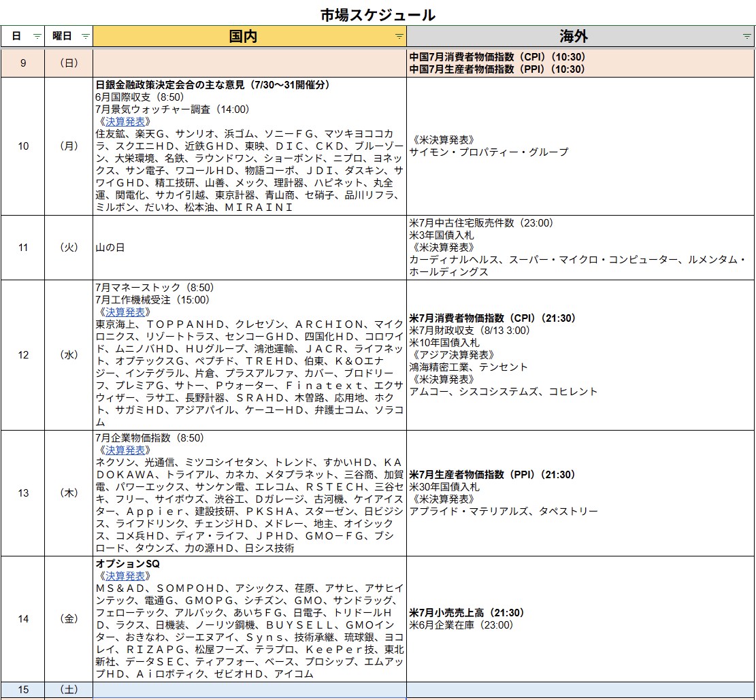Click 米7月中古住宅販売件数 (23:00) line

click(481, 222)
